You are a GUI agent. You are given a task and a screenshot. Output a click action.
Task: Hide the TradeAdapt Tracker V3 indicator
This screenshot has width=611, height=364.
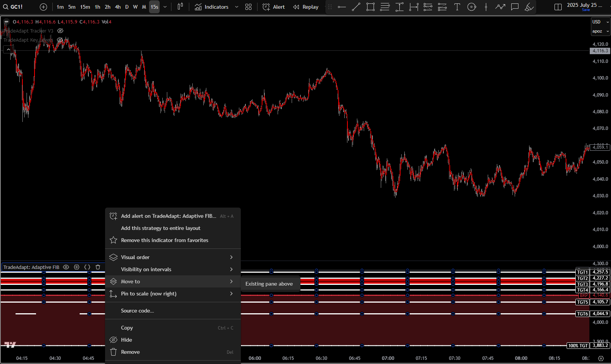coord(60,31)
